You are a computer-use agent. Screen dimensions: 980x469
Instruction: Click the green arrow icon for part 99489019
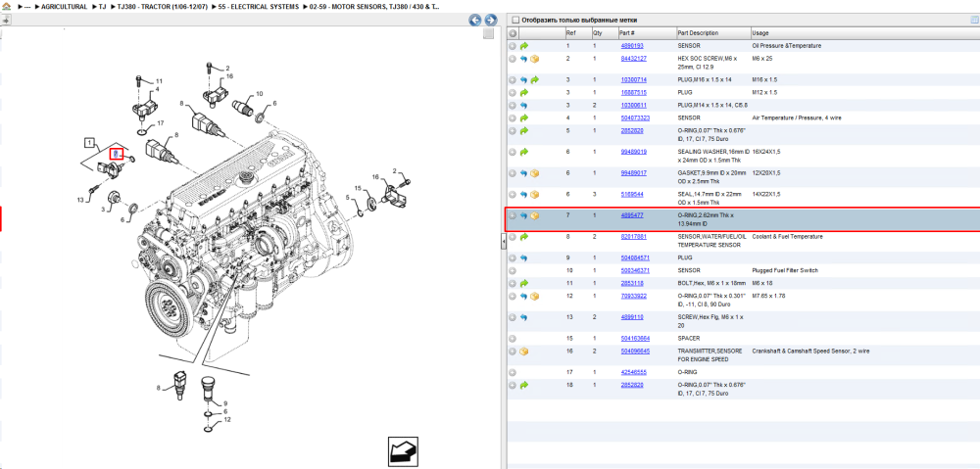(x=524, y=152)
